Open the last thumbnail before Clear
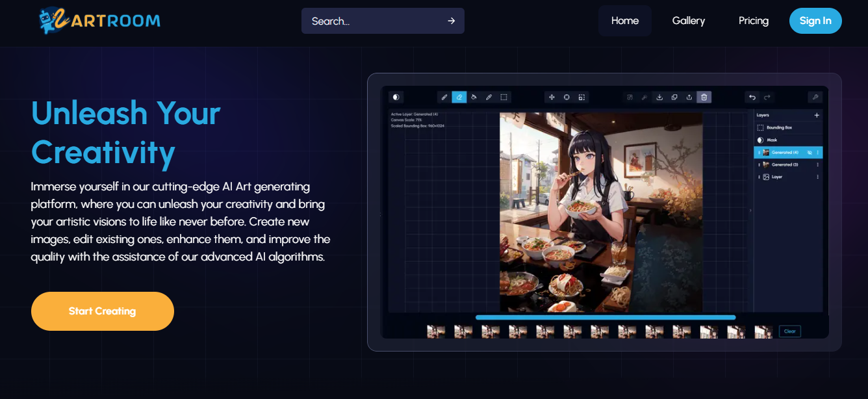 click(763, 331)
